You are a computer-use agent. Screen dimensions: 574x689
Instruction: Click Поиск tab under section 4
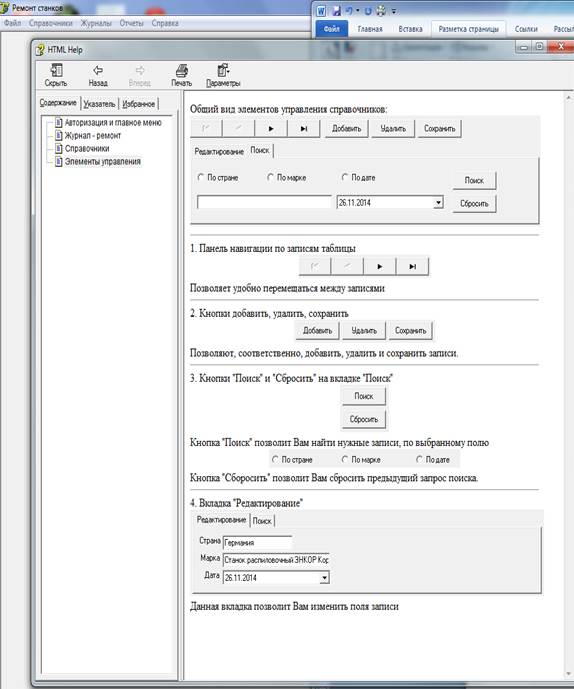262,521
